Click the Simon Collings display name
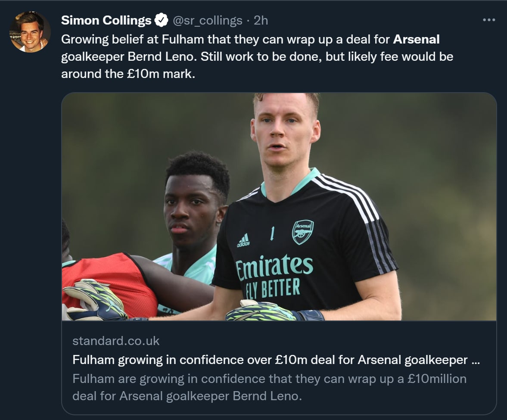The width and height of the screenshot is (507, 420). tap(106, 20)
